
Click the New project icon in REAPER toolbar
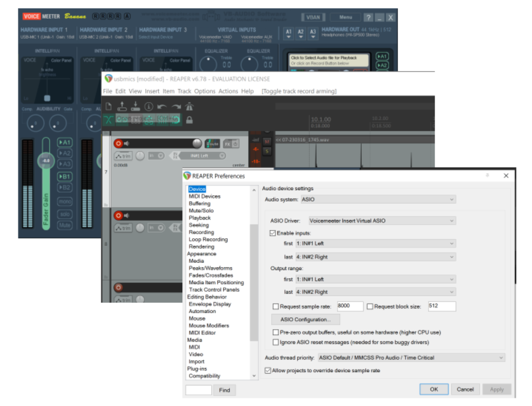109,106
